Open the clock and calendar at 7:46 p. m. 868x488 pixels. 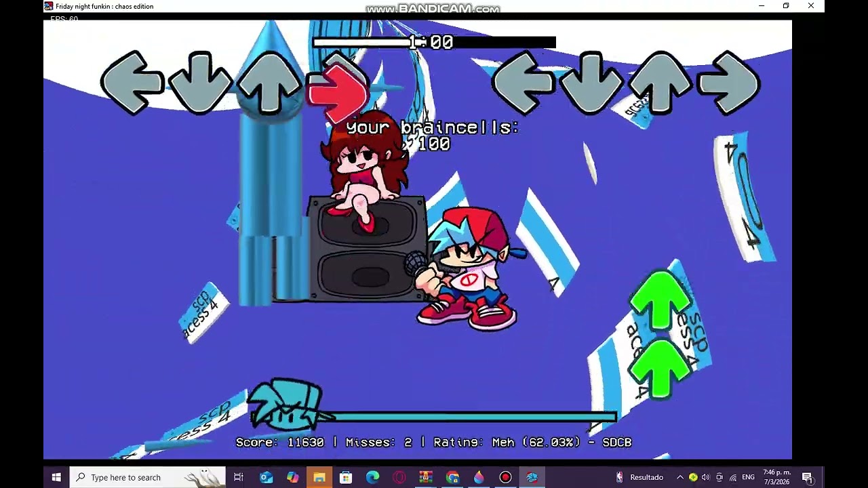[777, 477]
